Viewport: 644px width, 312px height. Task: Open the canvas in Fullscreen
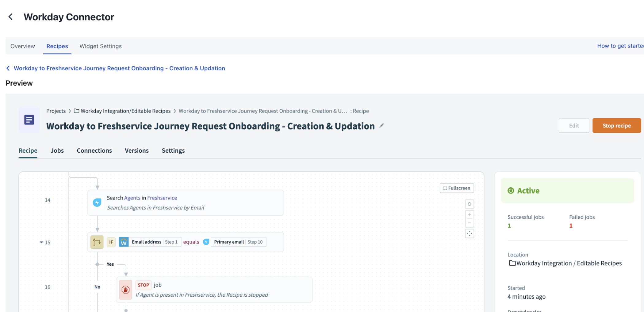point(457,188)
